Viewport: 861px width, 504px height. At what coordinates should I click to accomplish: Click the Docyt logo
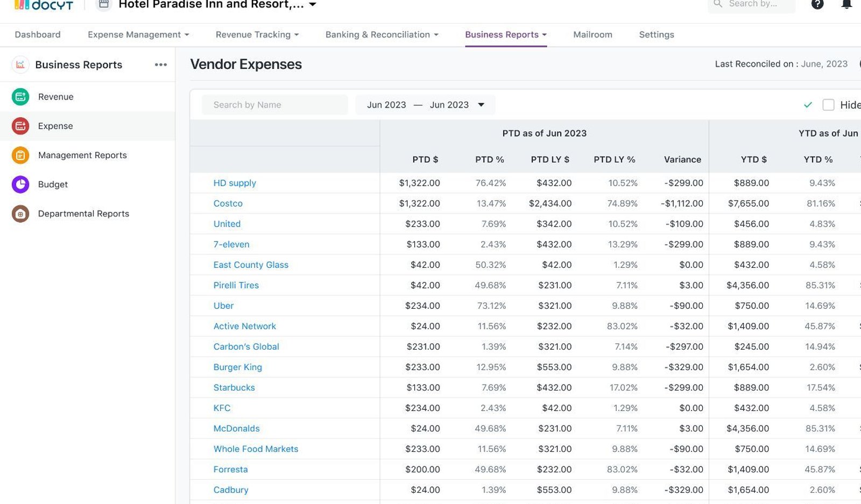click(x=44, y=5)
